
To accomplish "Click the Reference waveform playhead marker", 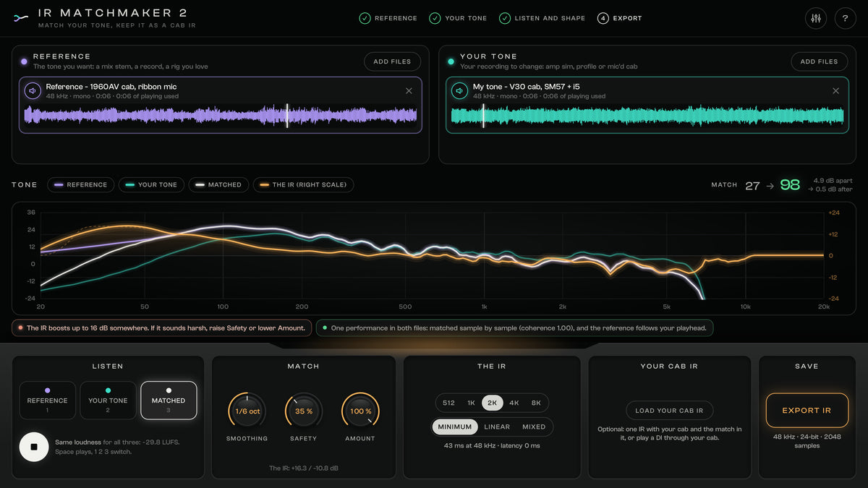I will pyautogui.click(x=287, y=116).
